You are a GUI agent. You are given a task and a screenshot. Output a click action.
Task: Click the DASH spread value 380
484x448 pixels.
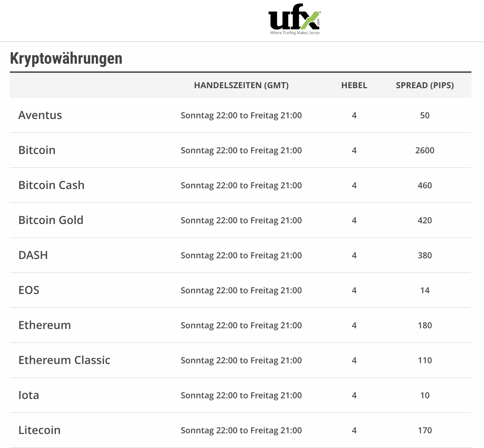425,255
